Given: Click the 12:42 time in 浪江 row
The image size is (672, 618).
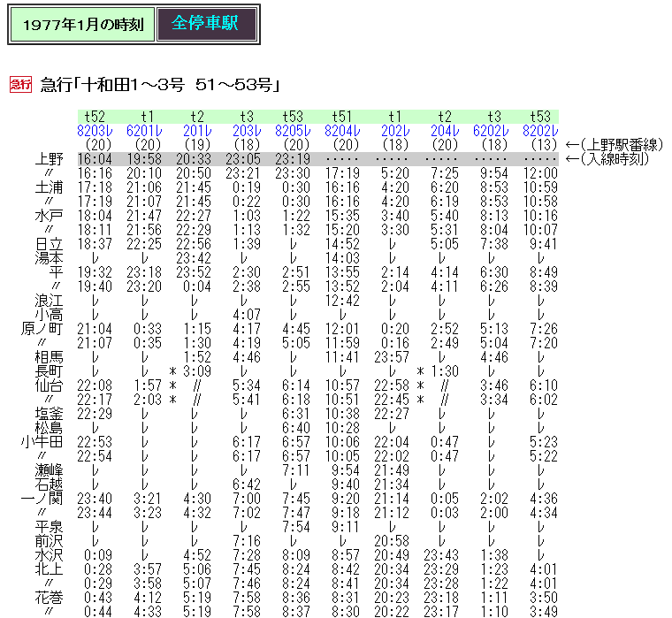Looking at the screenshot, I should (342, 301).
